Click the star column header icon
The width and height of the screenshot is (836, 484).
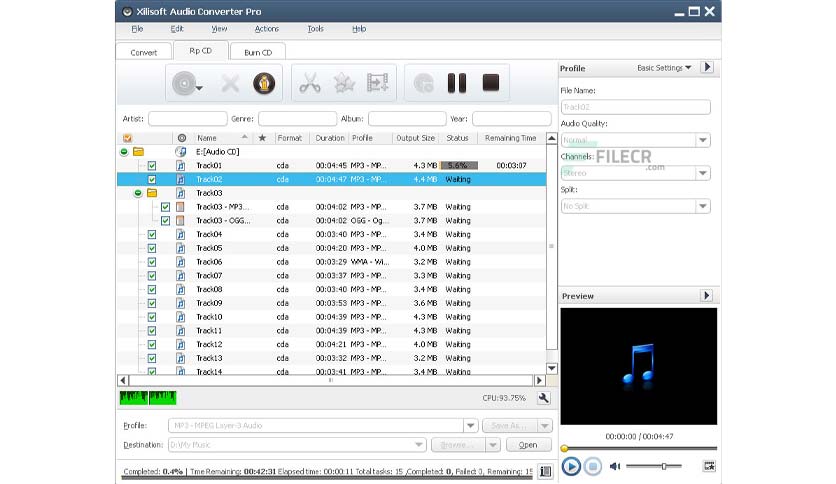[262, 138]
